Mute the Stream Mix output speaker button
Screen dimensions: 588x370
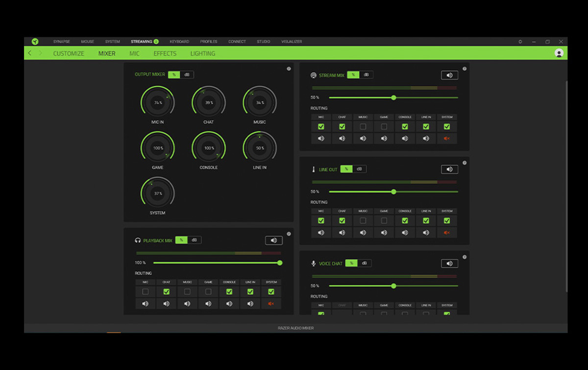click(x=449, y=75)
